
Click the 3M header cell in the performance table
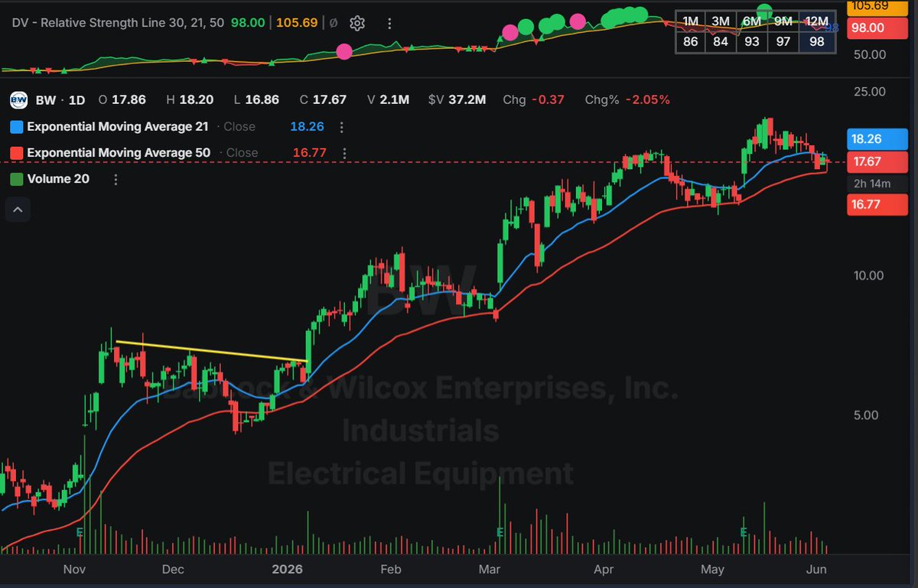(x=721, y=21)
